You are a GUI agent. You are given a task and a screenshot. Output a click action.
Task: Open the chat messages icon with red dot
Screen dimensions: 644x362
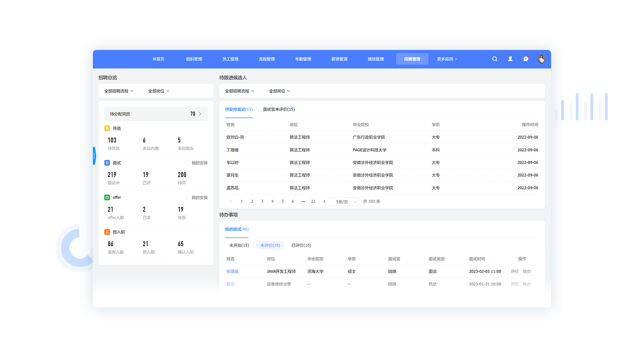click(526, 59)
